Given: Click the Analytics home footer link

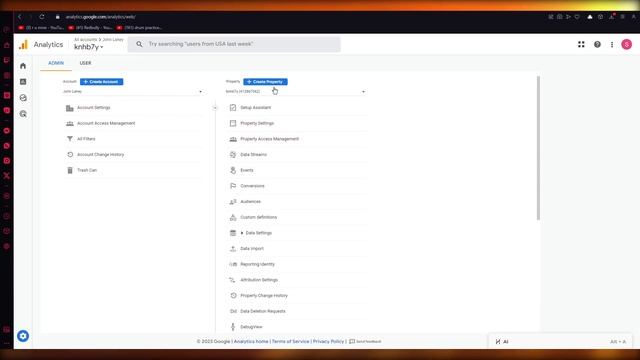Looking at the screenshot, I should click(251, 341).
